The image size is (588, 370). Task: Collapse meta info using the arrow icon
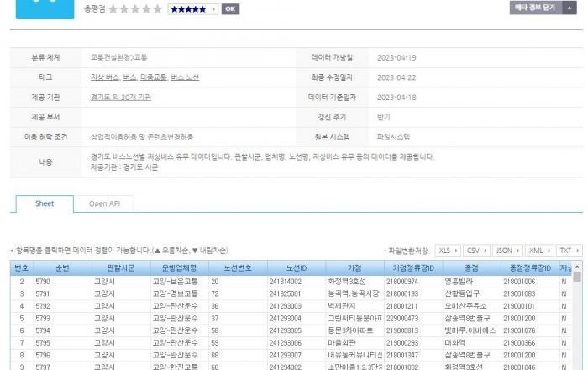[x=573, y=8]
